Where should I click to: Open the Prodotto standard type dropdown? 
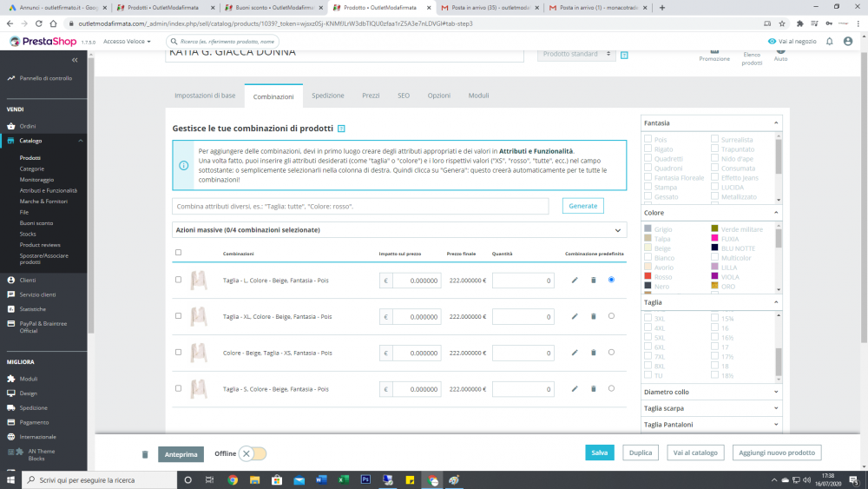tap(576, 54)
